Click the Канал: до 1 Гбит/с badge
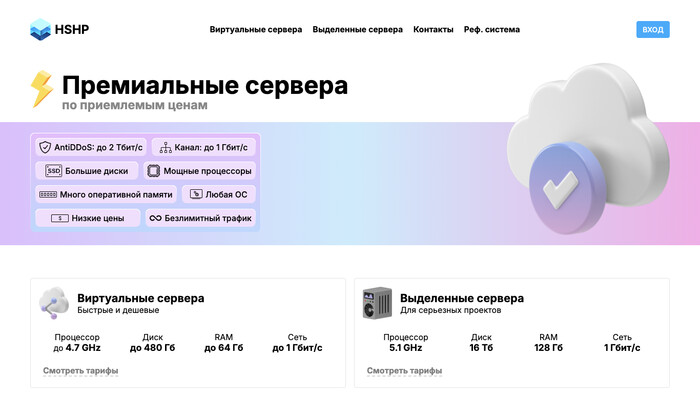Viewport: 700px width, 394px height. click(204, 147)
